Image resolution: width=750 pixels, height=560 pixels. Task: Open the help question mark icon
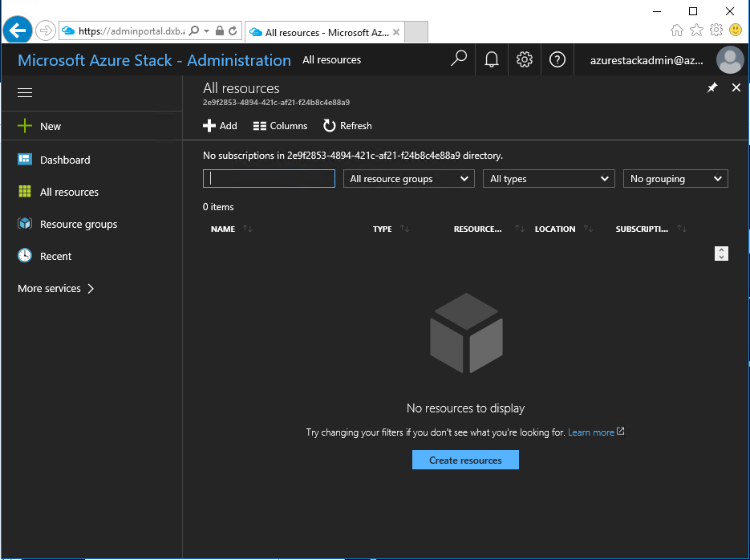(557, 60)
